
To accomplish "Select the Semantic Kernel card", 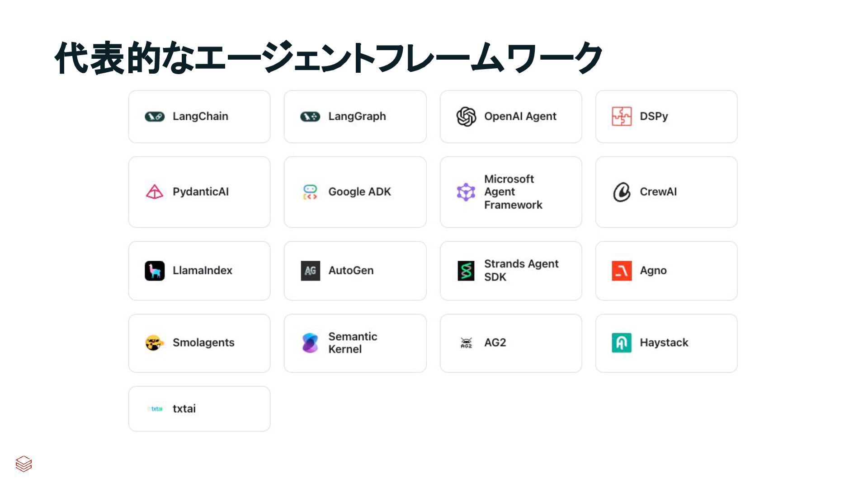I will 355,343.
